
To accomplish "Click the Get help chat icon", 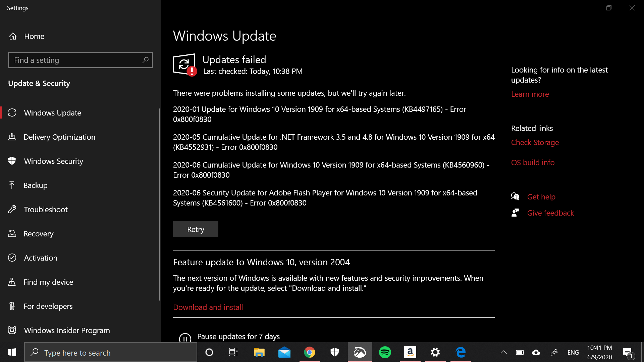I will tap(515, 196).
